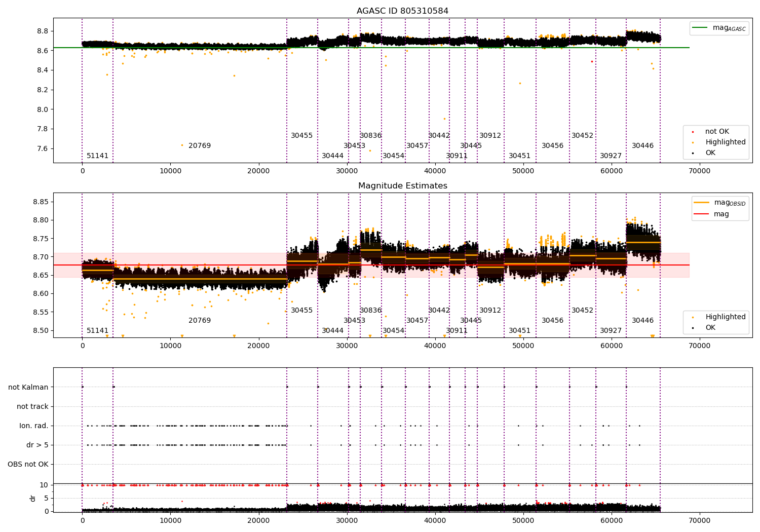760x532 pixels.
Task: Click OBSID label 30836 in AGASC ID plot
Action: [x=371, y=136]
